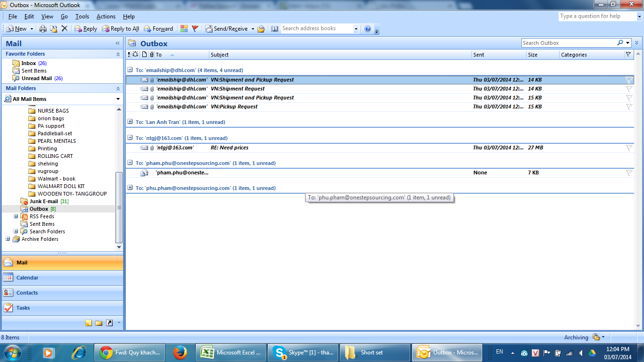The width and height of the screenshot is (644, 362).
Task: Open the Actions menu
Action: click(x=106, y=16)
